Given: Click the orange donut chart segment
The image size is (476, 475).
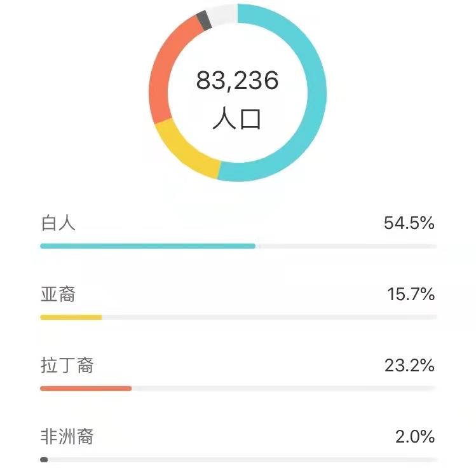Looking at the screenshot, I should pos(161,76).
